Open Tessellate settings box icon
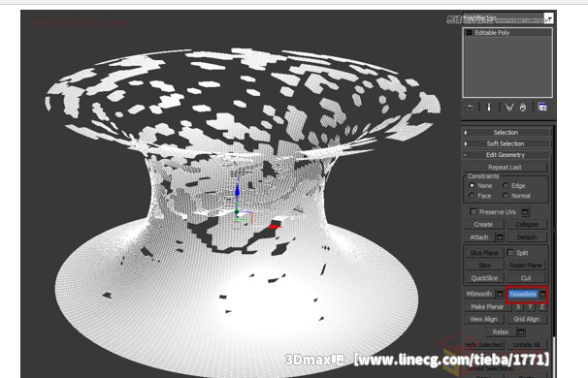The width and height of the screenshot is (588, 378). (x=542, y=294)
